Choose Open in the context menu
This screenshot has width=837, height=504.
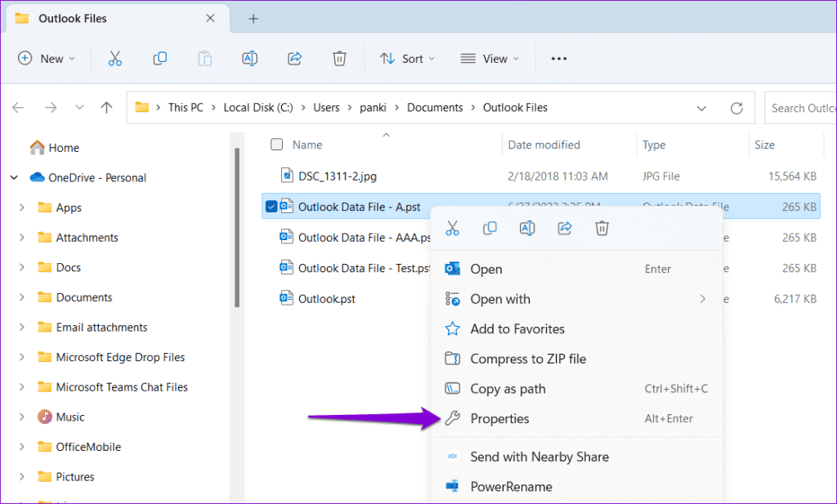pos(576,269)
